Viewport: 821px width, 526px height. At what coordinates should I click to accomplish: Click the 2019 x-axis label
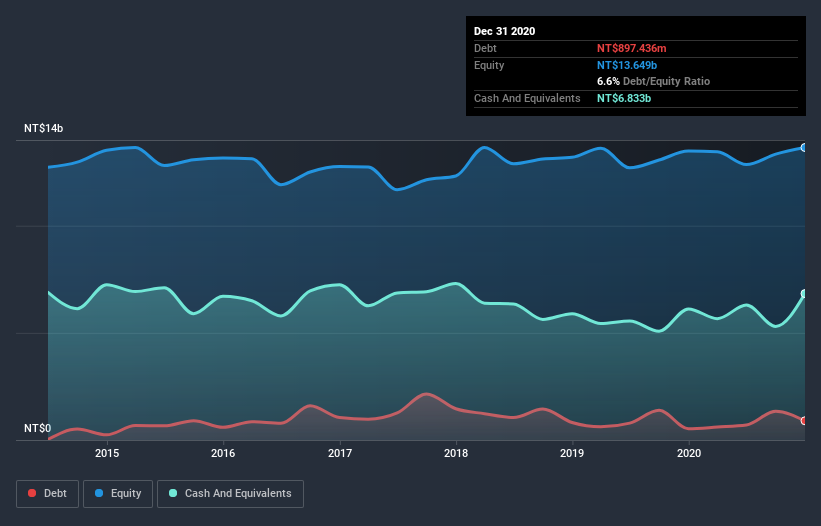(x=572, y=453)
